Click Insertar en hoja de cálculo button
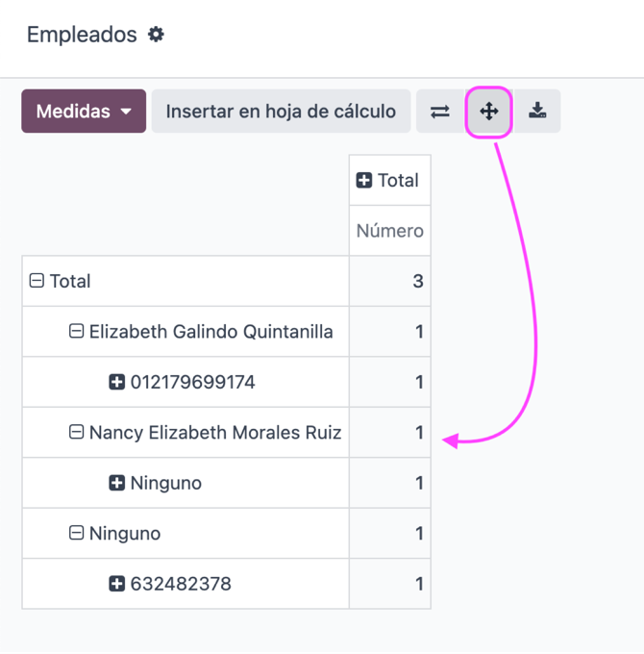644x654 pixels. point(281,112)
